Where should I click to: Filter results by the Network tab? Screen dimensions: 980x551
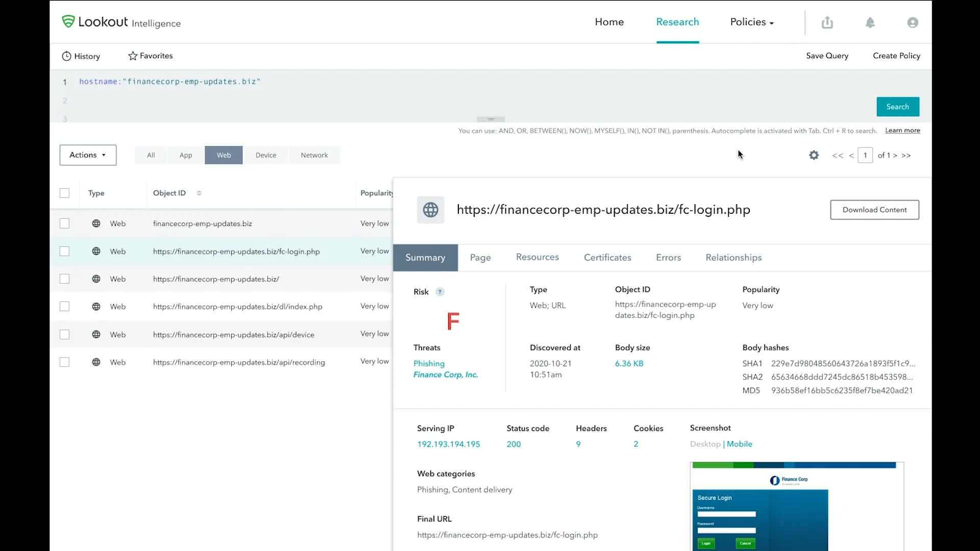click(314, 155)
